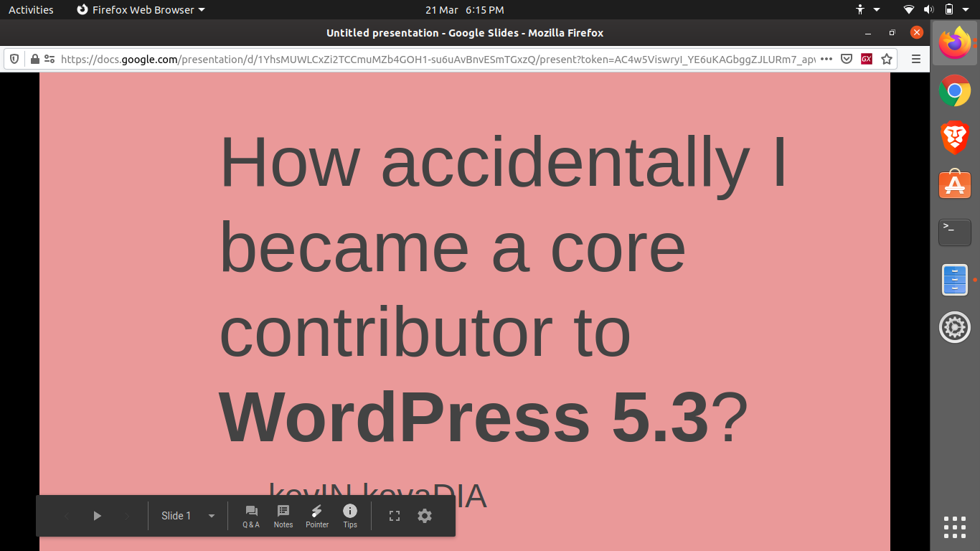Toggle fullscreen presentation mode
Screen dimensions: 980x551
(395, 516)
